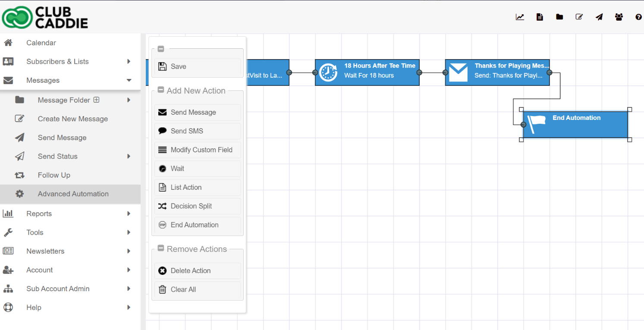
Task: Click the End Automation node title on canvas
Action: pyautogui.click(x=576, y=118)
